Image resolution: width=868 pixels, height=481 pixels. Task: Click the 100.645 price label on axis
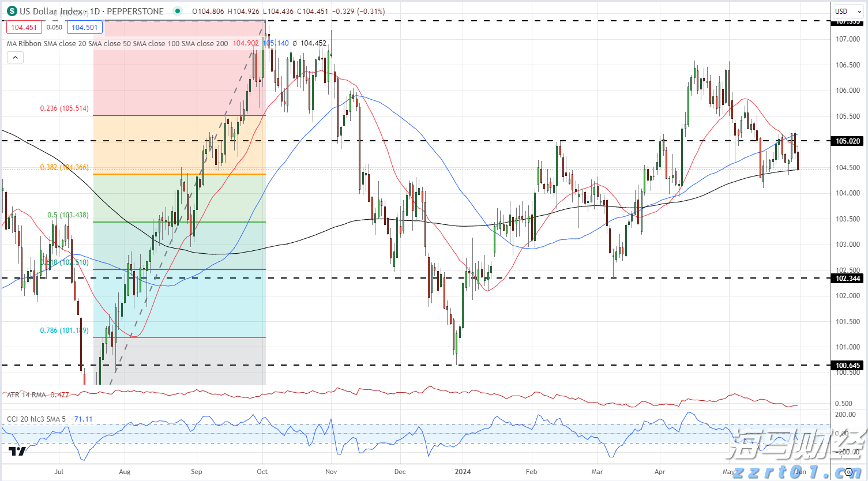[x=847, y=365]
